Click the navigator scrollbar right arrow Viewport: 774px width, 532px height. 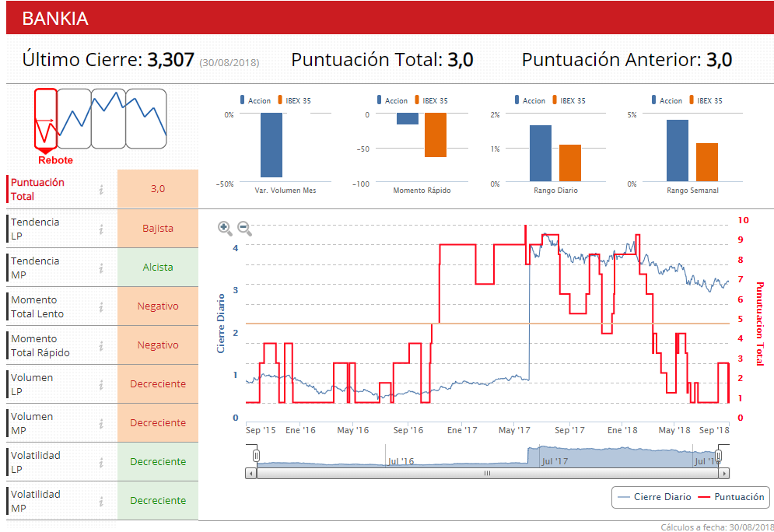pyautogui.click(x=724, y=473)
